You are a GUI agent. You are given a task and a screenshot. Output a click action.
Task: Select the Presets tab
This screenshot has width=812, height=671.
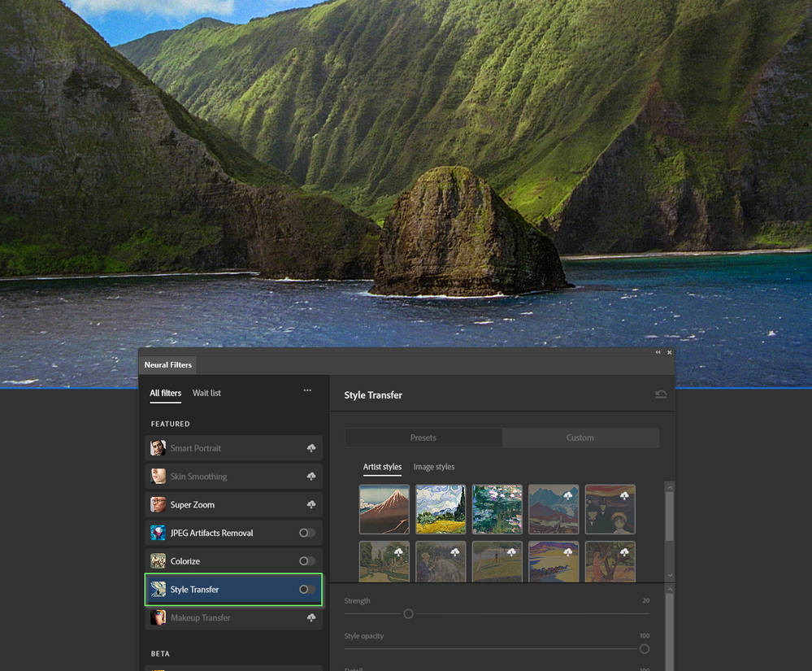point(423,438)
